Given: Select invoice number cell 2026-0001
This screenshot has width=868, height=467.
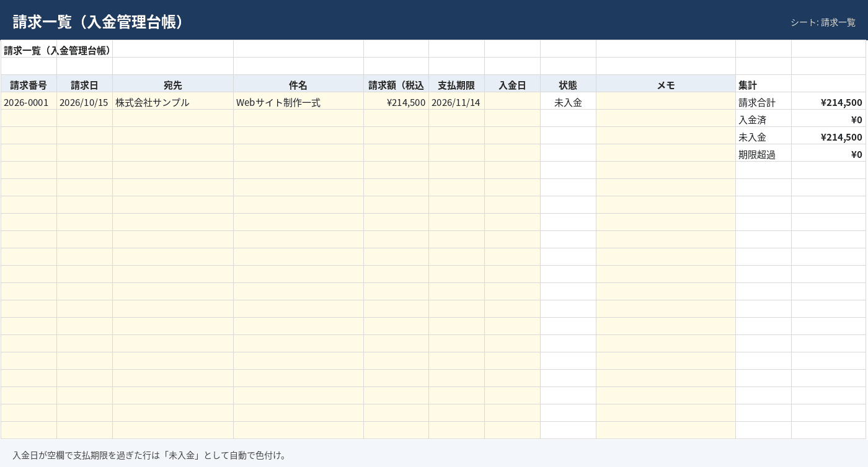Looking at the screenshot, I should click(29, 102).
